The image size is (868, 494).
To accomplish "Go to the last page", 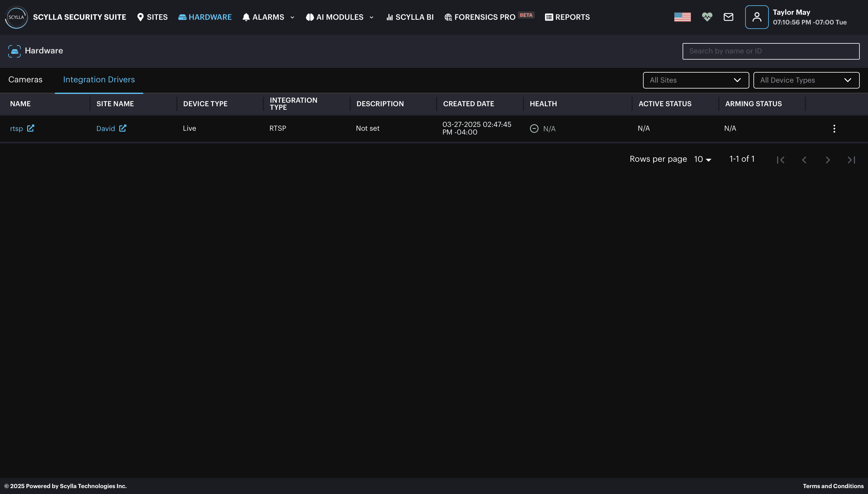I will click(851, 160).
